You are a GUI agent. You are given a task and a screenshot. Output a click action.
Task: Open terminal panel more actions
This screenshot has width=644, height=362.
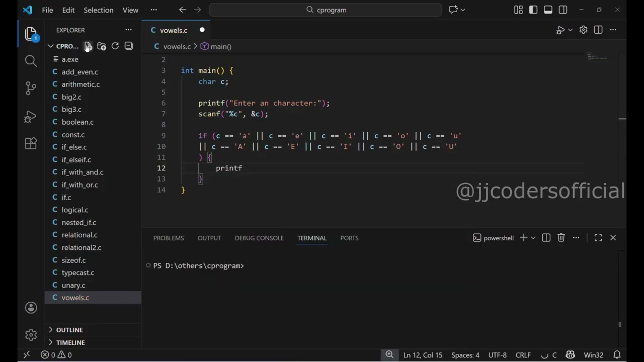[x=576, y=238]
